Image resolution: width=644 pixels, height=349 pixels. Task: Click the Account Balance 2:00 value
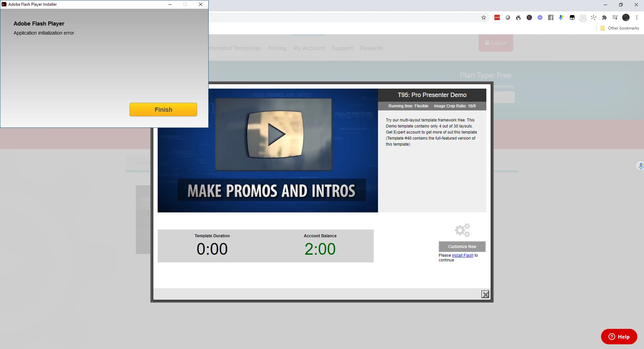click(x=320, y=249)
